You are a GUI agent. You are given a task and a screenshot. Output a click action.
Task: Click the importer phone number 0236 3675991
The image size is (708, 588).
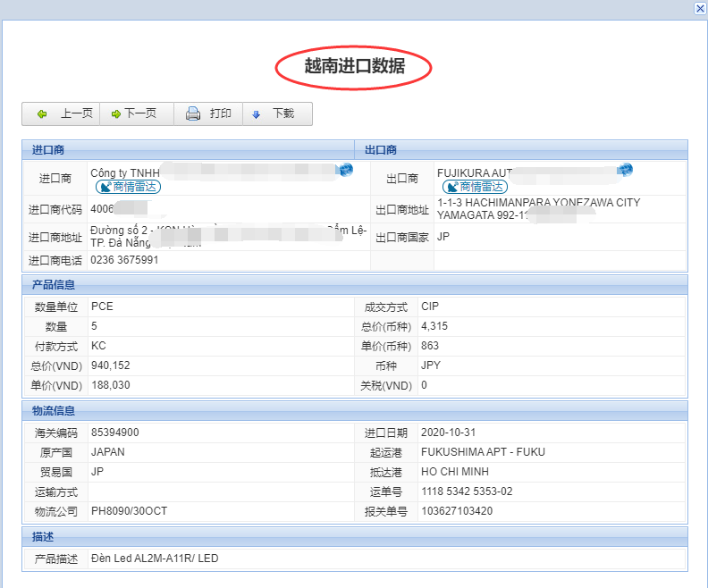pyautogui.click(x=124, y=260)
